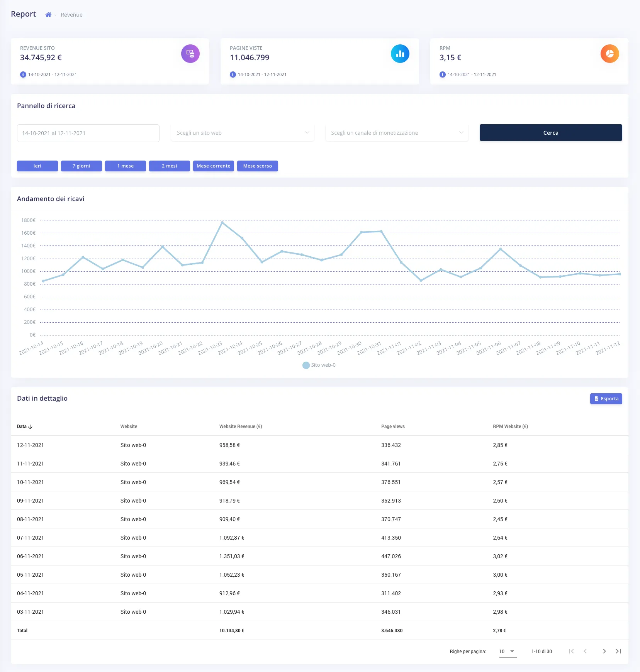Click the date range input field
This screenshot has width=640, height=672.
88,133
